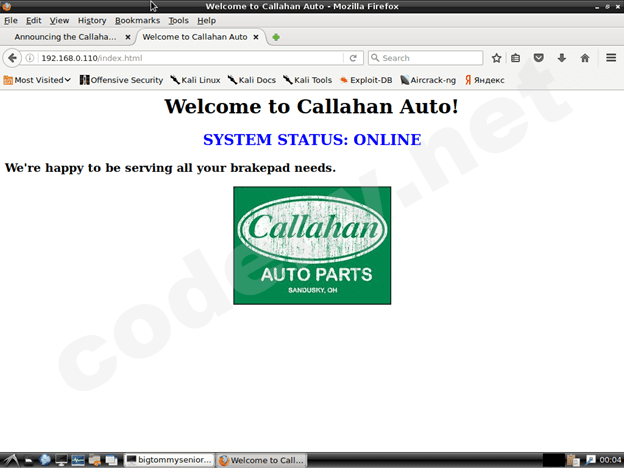This screenshot has width=624, height=468.
Task: Open the View menu
Action: (59, 20)
